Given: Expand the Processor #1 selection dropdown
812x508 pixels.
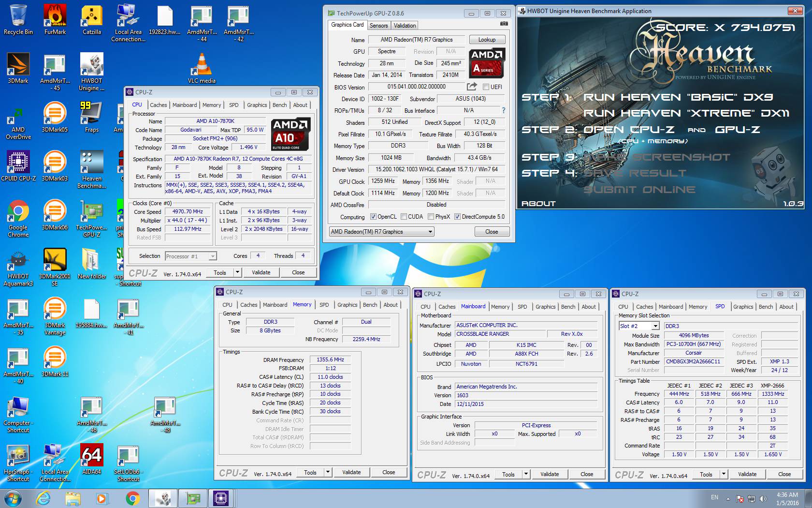Looking at the screenshot, I should [x=191, y=256].
